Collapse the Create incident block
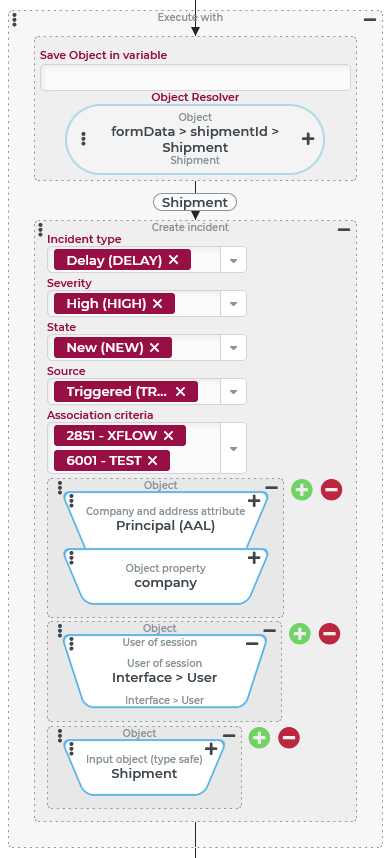Viewport: 391px width, 858px height. (x=343, y=230)
